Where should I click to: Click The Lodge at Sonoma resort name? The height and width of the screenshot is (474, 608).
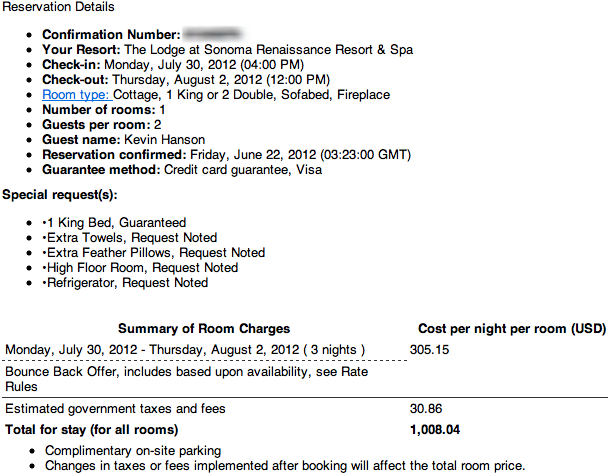268,50
